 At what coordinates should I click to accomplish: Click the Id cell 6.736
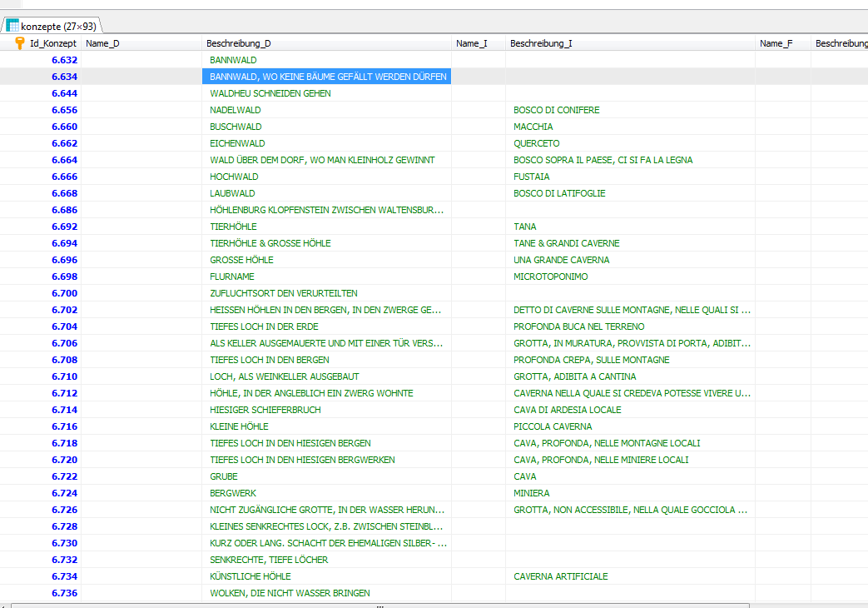(x=64, y=593)
